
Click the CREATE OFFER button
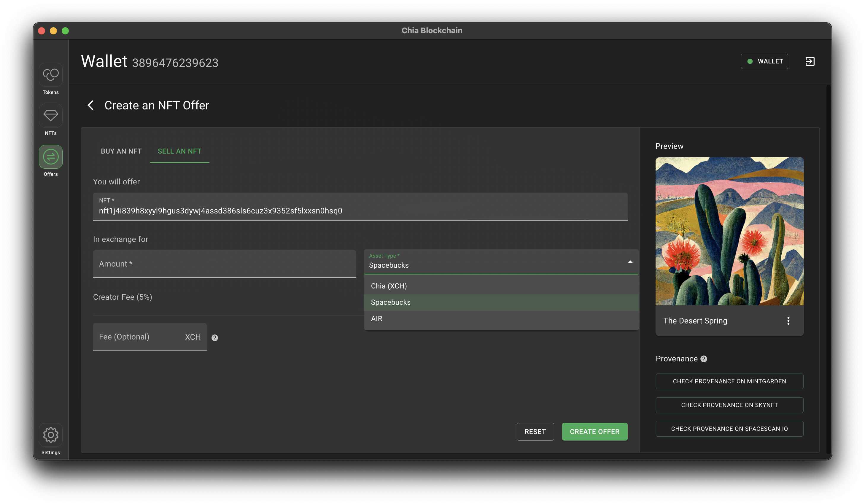[x=594, y=432]
